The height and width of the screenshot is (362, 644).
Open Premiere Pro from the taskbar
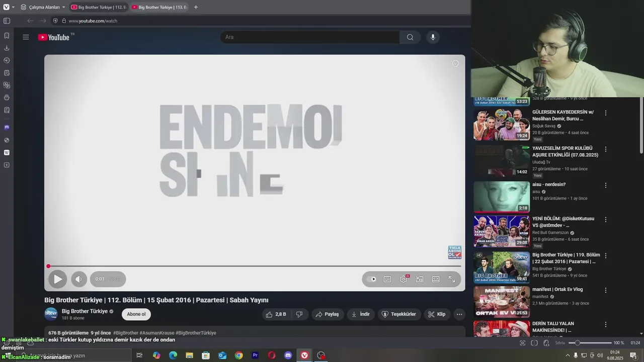pyautogui.click(x=255, y=355)
